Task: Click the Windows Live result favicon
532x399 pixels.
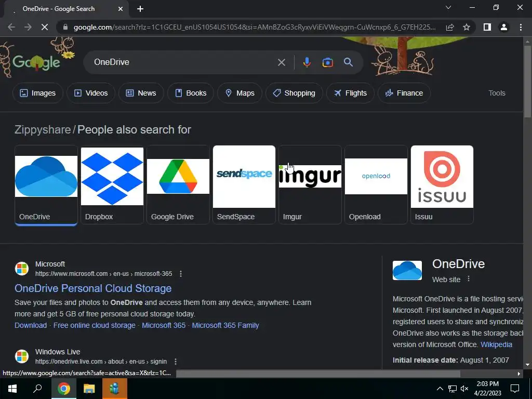Action: [22, 356]
